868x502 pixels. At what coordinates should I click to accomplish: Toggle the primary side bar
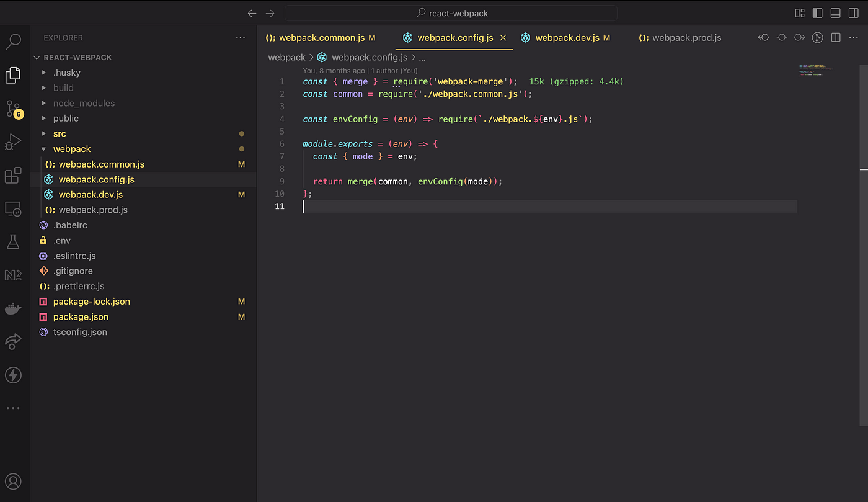(x=817, y=13)
